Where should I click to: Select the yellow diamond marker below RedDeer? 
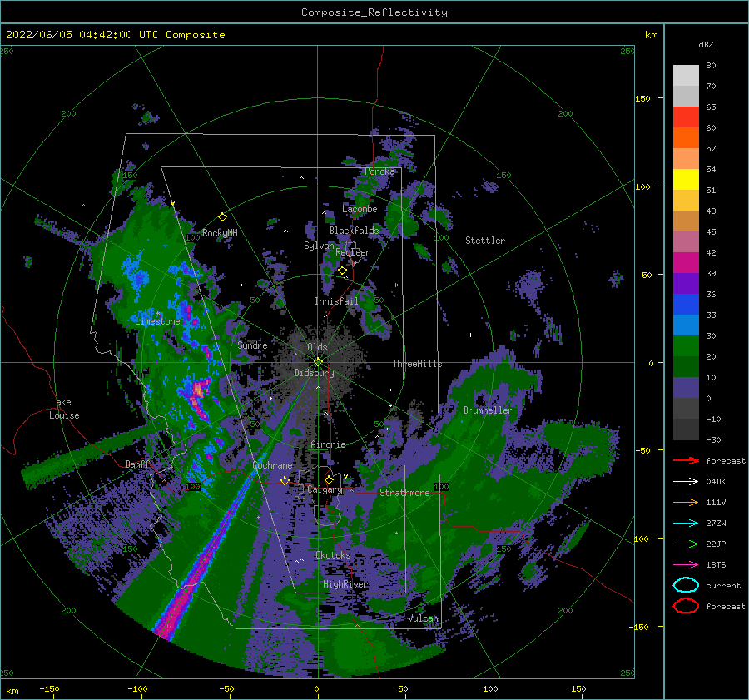(342, 271)
